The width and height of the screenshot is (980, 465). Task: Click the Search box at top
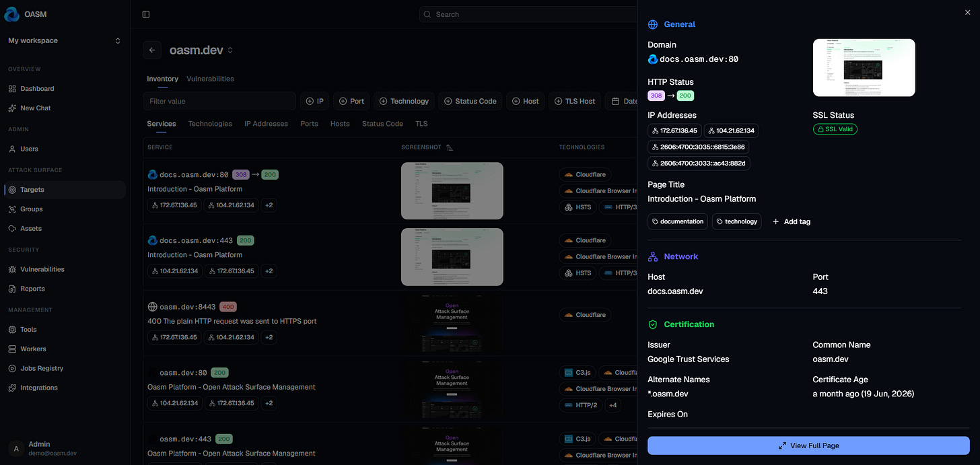(x=528, y=14)
